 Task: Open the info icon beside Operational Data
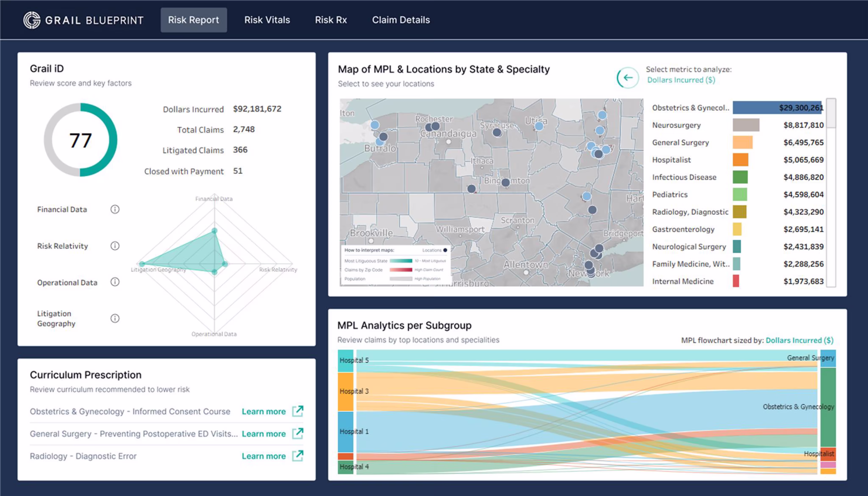point(115,282)
